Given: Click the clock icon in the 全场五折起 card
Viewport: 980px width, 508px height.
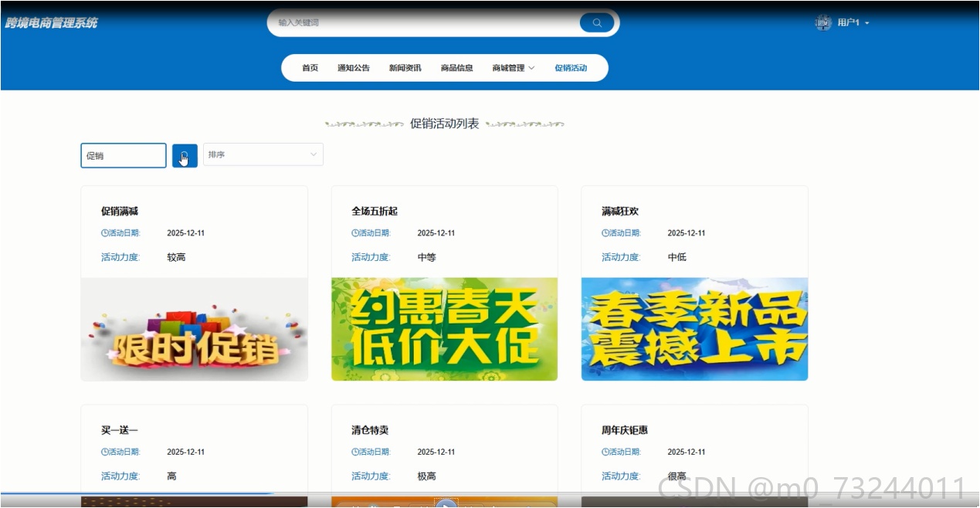Looking at the screenshot, I should click(355, 233).
